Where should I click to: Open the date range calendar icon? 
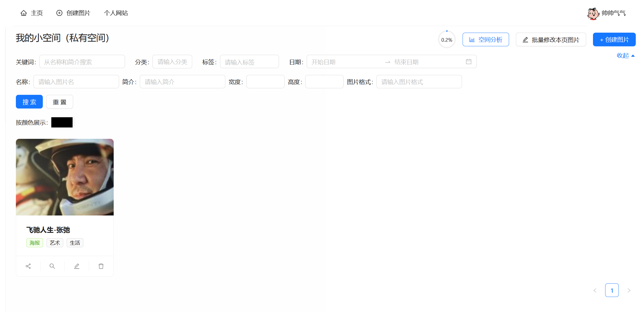click(x=469, y=62)
